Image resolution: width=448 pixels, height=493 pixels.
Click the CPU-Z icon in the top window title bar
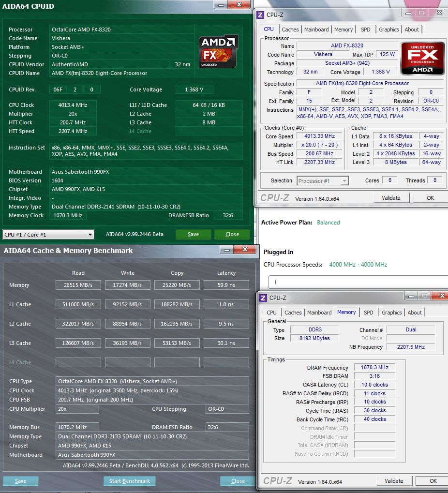260,15
